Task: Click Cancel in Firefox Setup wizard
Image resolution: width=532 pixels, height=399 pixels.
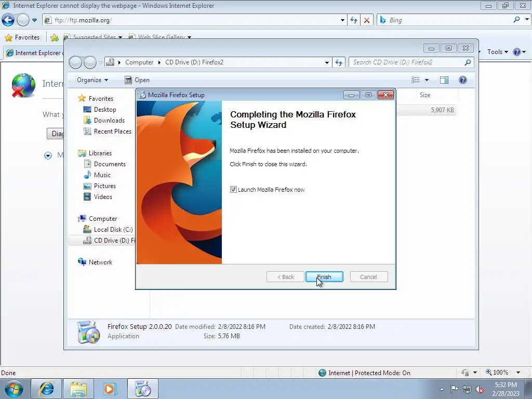Action: click(368, 277)
